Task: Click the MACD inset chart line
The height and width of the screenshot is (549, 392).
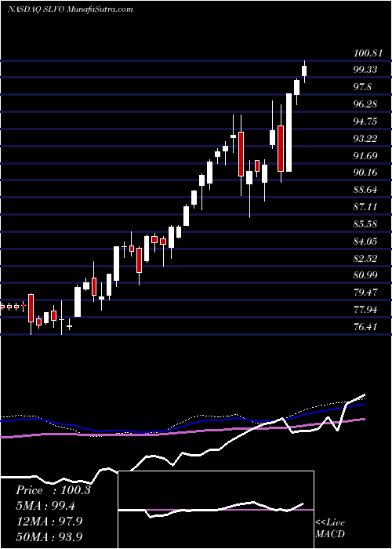Action: [x=211, y=510]
